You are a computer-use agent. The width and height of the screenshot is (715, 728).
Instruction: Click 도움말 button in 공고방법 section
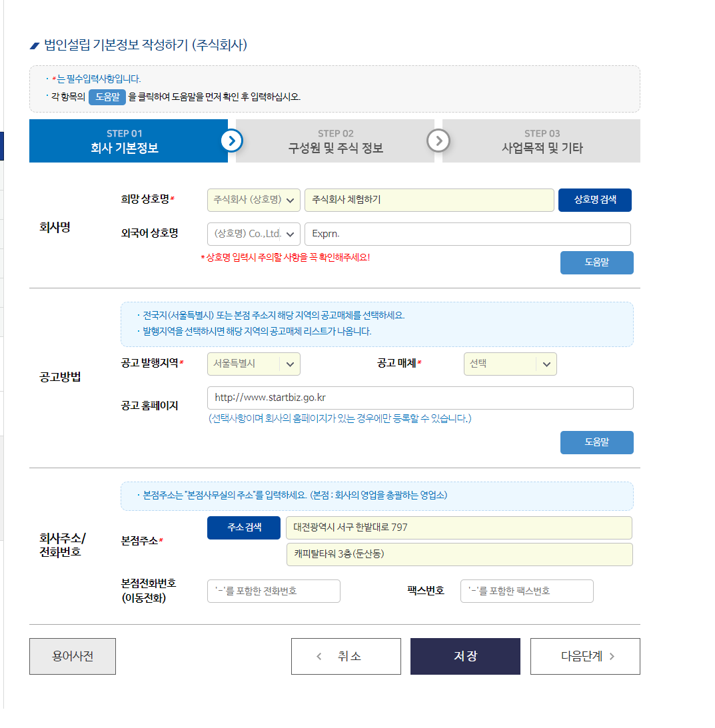point(596,442)
